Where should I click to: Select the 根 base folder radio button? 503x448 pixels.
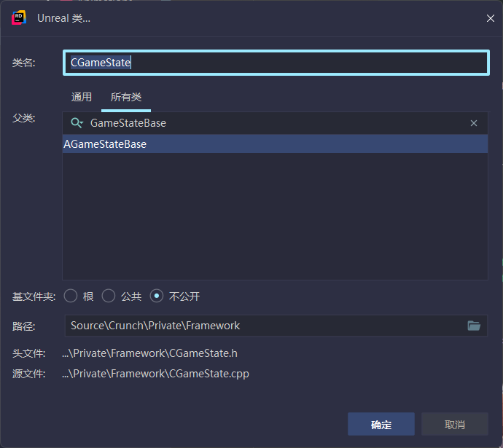tap(71, 296)
